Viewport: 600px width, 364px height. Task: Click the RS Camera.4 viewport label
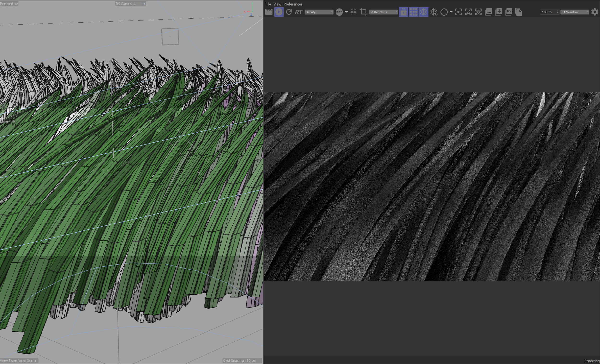tap(126, 4)
